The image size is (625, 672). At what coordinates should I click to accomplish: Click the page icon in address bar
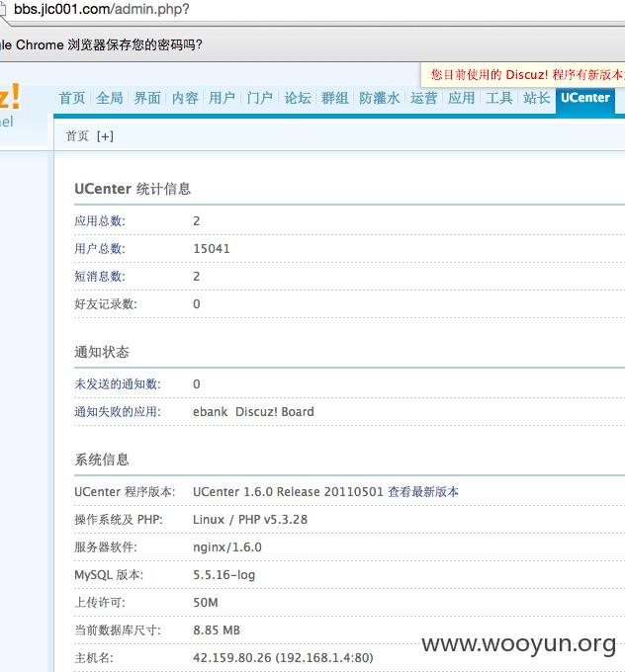3,10
